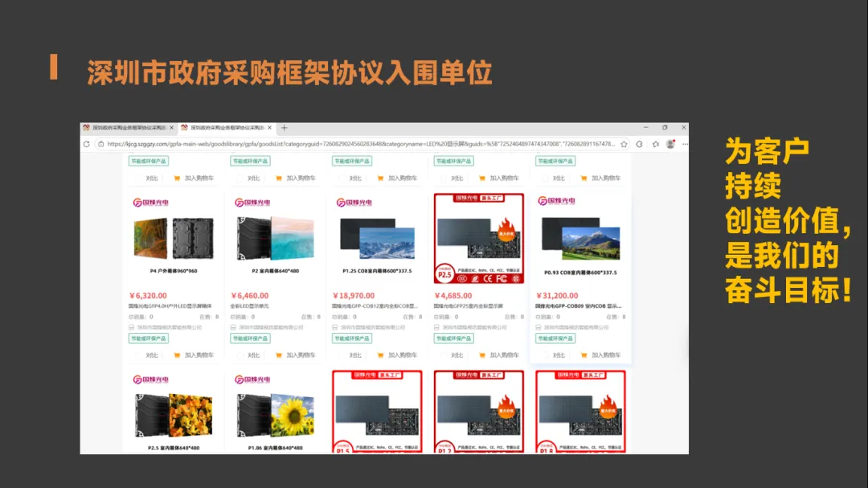This screenshot has height=488, width=868.
Task: Bookmark page with address bar star icon
Action: pyautogui.click(x=624, y=144)
